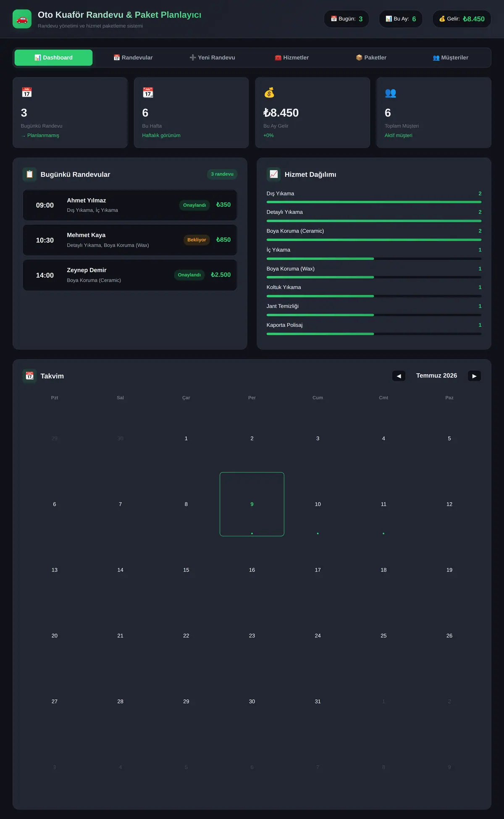This screenshot has width=504, height=819.
Task: Click the Kaporta Polisaj progress bar
Action: click(x=374, y=334)
